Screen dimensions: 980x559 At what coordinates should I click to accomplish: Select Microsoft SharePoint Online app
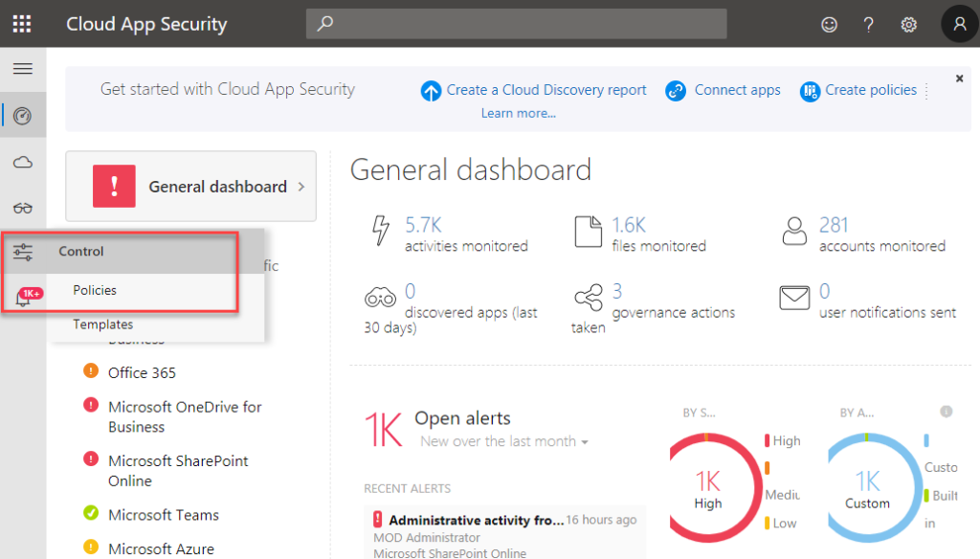click(178, 470)
